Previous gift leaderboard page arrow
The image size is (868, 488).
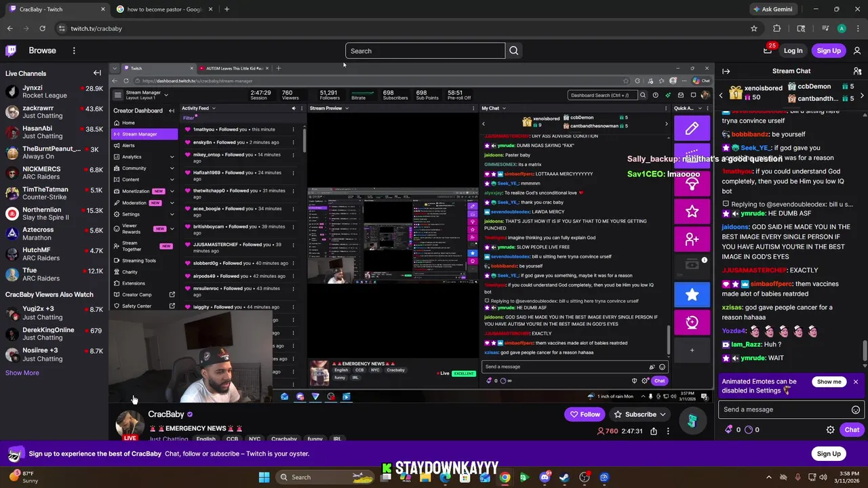coord(721,96)
